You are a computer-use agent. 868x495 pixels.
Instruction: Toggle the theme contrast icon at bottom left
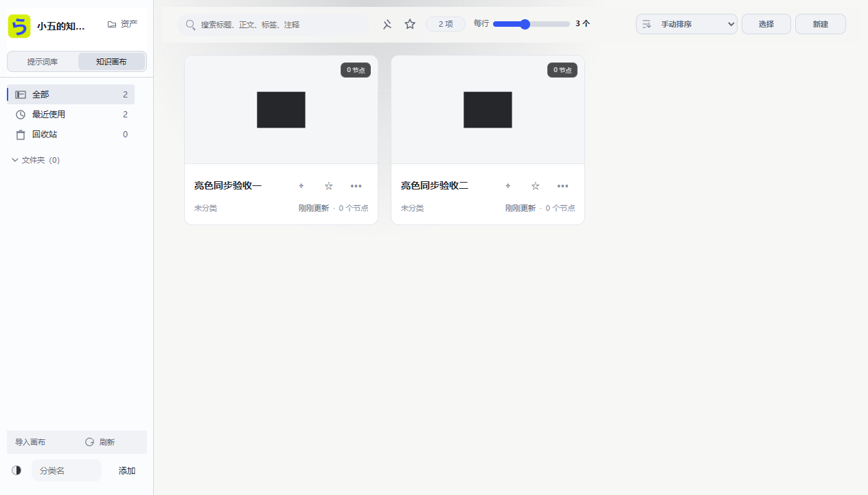(x=16, y=470)
